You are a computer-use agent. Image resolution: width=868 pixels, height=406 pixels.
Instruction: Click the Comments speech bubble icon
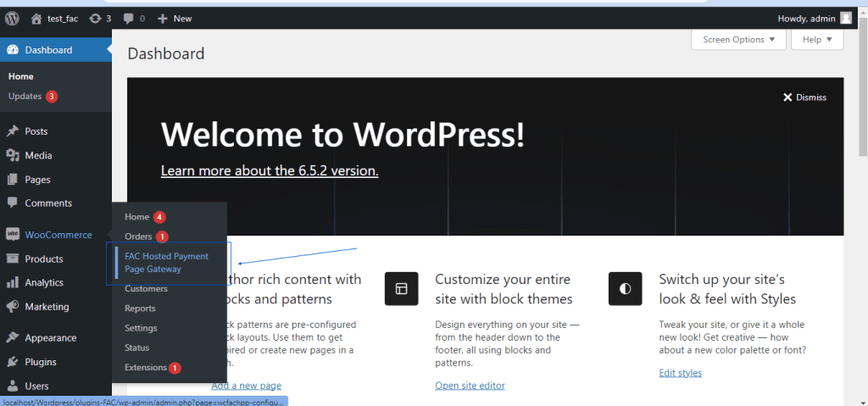(13, 203)
